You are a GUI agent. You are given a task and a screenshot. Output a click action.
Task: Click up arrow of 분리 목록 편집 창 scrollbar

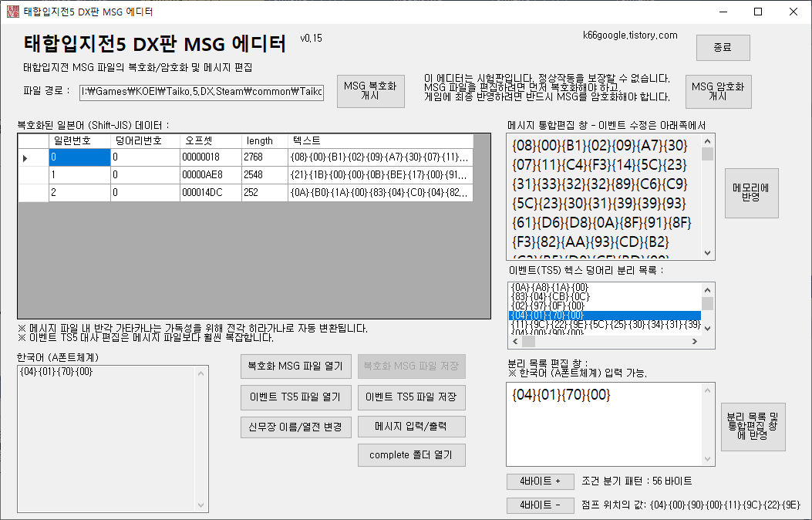click(x=708, y=390)
